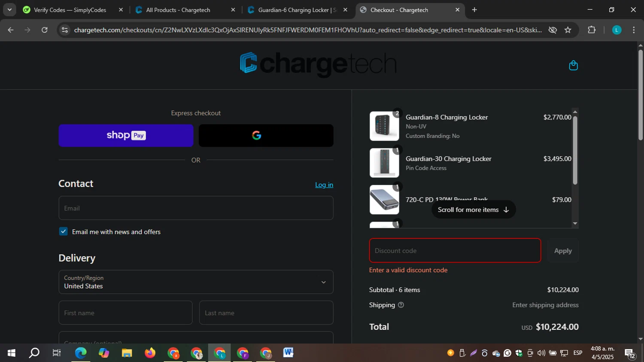The image size is (644, 362).
Task: Open Windows taskbar Search
Action: point(34,353)
